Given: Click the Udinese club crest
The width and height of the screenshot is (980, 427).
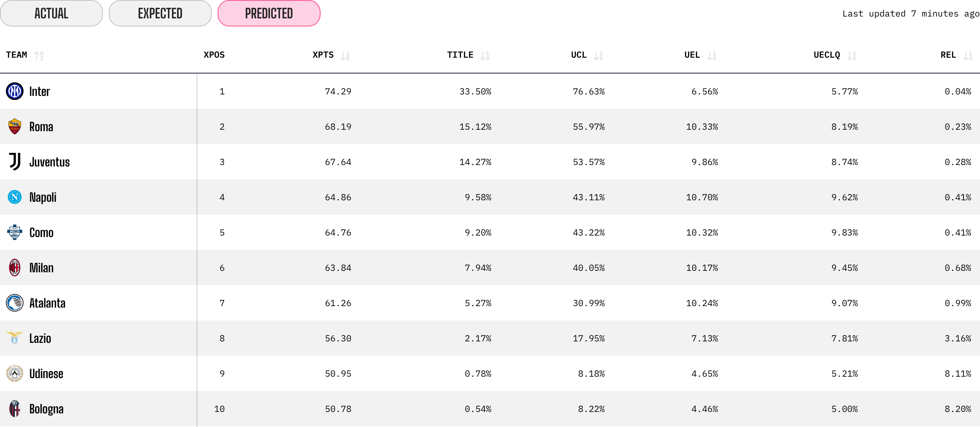Looking at the screenshot, I should [14, 373].
